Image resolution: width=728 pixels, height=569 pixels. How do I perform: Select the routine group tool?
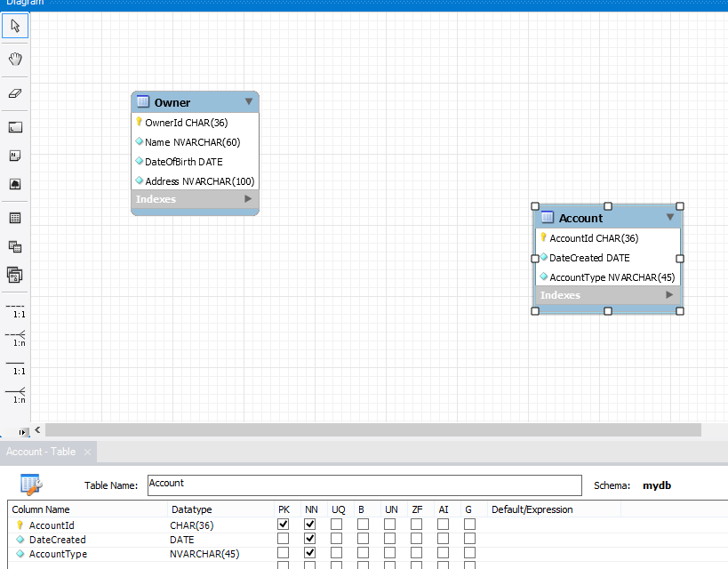click(x=15, y=275)
